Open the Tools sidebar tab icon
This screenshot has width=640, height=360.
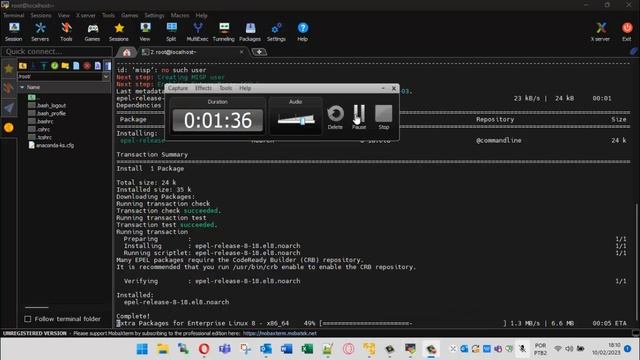point(9,88)
